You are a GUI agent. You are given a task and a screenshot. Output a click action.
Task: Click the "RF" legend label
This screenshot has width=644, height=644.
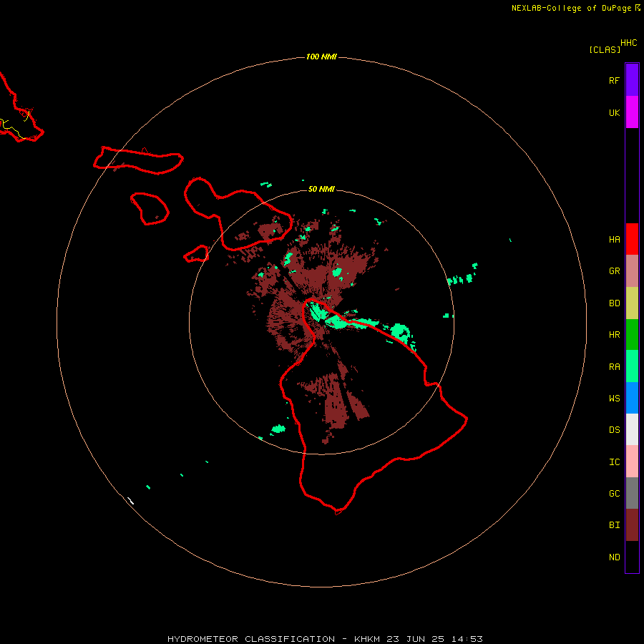coord(614,80)
